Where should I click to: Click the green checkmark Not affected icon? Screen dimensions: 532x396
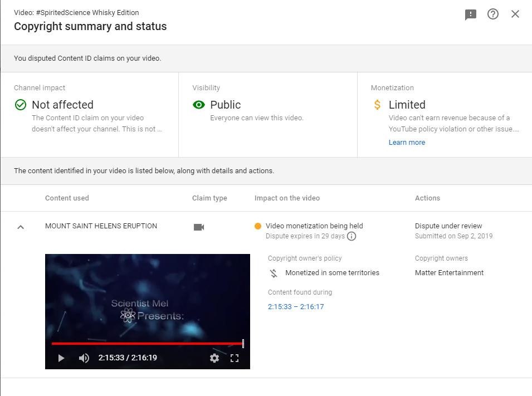tap(21, 105)
